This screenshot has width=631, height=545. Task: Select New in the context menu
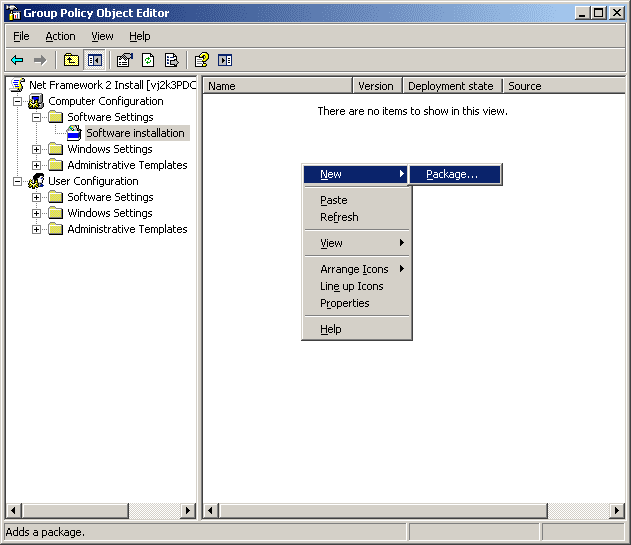coord(356,174)
